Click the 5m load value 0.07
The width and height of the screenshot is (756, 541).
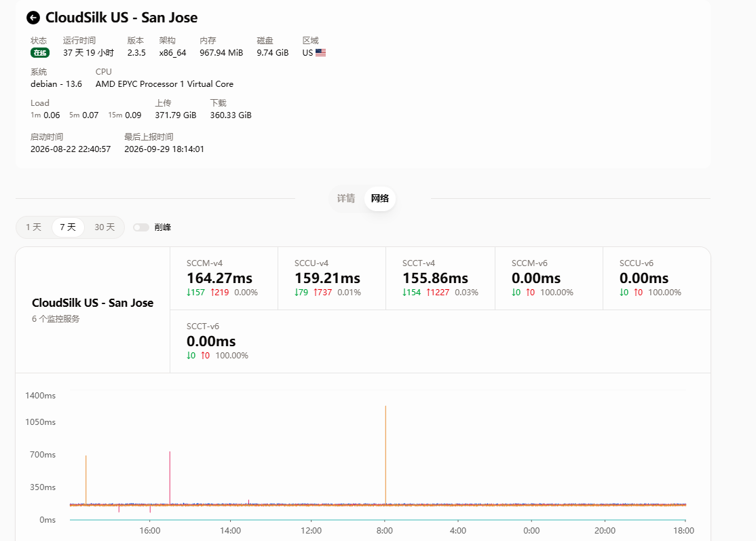pyautogui.click(x=90, y=115)
